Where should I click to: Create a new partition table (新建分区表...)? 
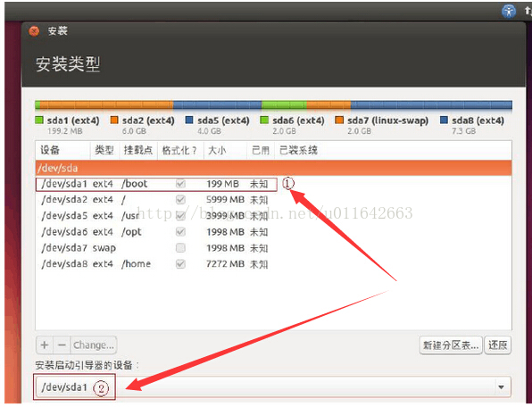click(451, 345)
